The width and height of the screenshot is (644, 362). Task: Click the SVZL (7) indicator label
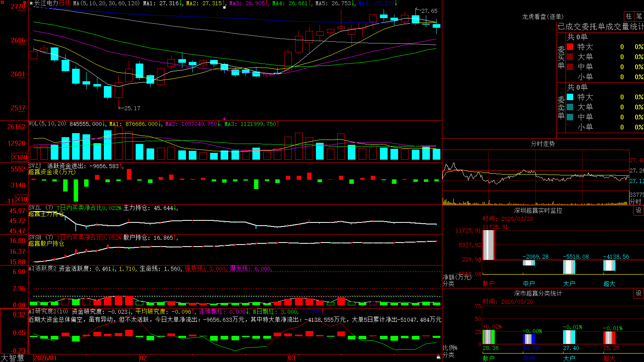(x=41, y=208)
